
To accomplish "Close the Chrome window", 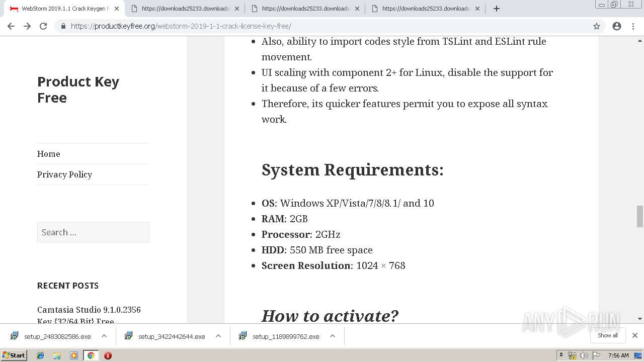I will pos(631,5).
